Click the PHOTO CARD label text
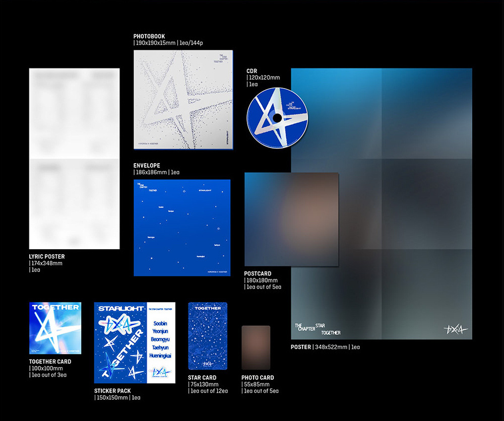 (x=258, y=378)
